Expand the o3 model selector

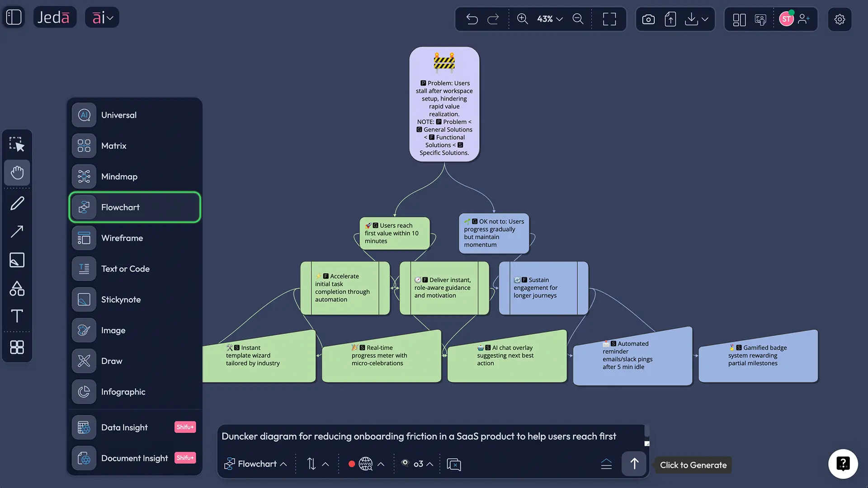click(417, 464)
